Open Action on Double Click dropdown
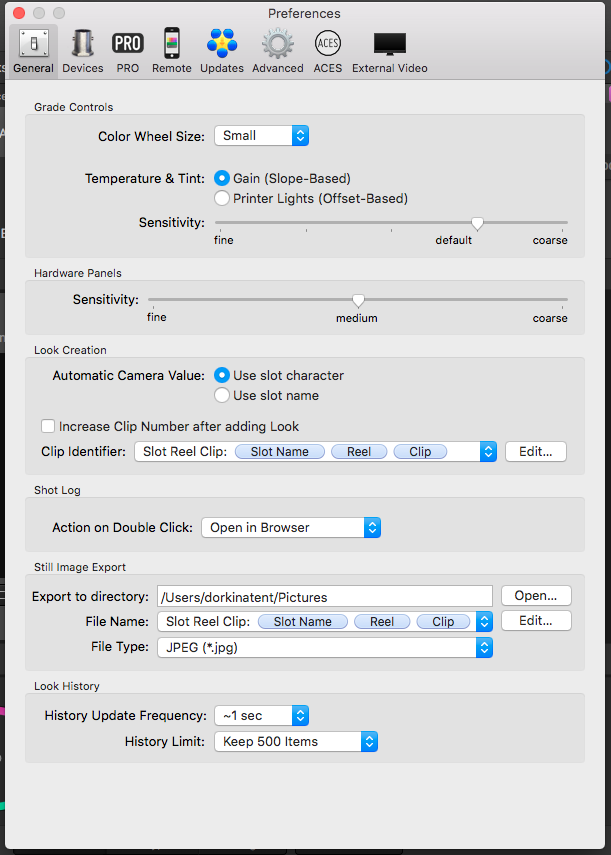 pos(291,527)
